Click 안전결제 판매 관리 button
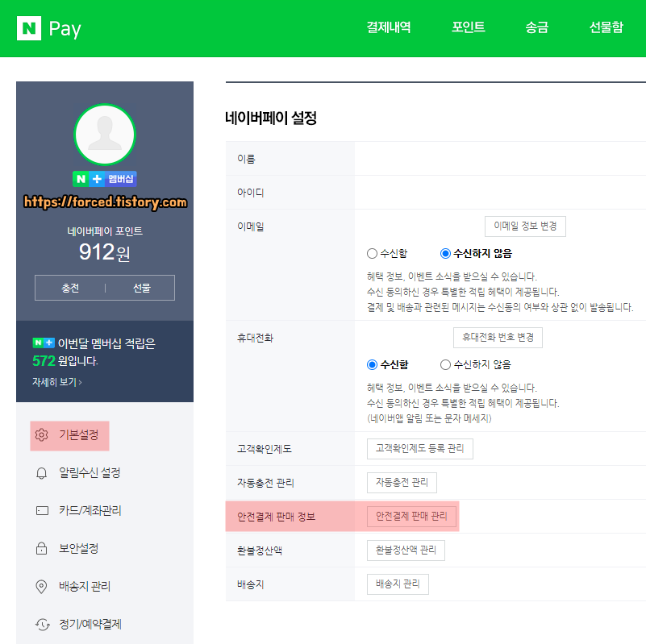The height and width of the screenshot is (644, 646). pos(411,517)
